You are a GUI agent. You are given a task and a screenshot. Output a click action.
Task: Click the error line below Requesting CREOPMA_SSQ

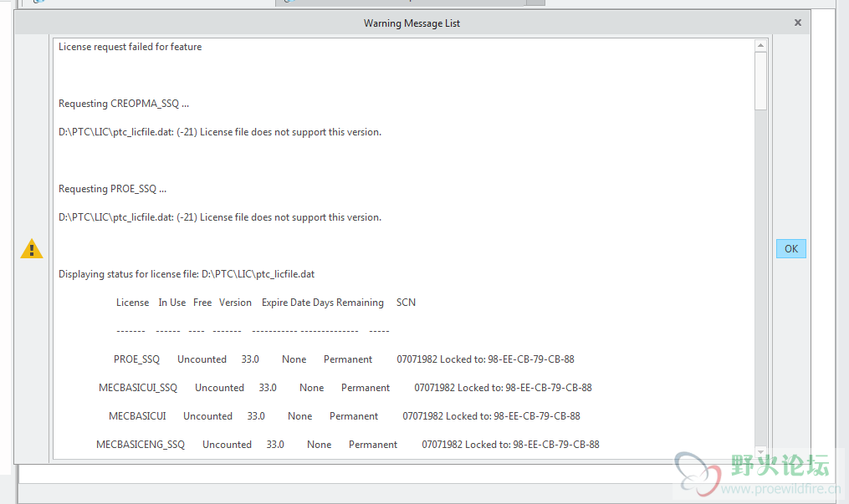tap(220, 133)
